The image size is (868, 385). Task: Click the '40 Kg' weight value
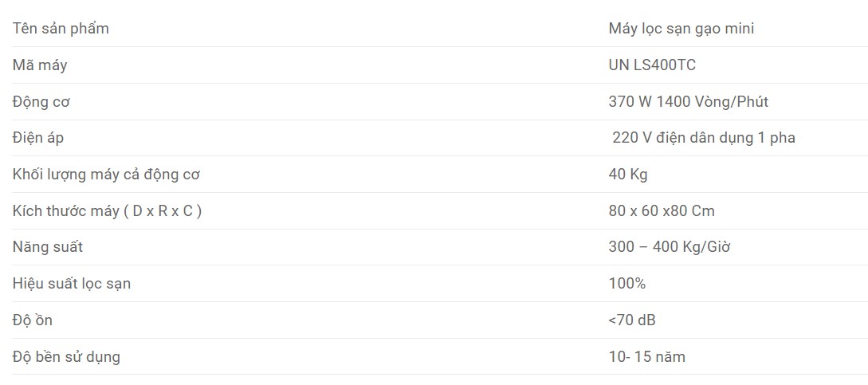[x=628, y=175]
